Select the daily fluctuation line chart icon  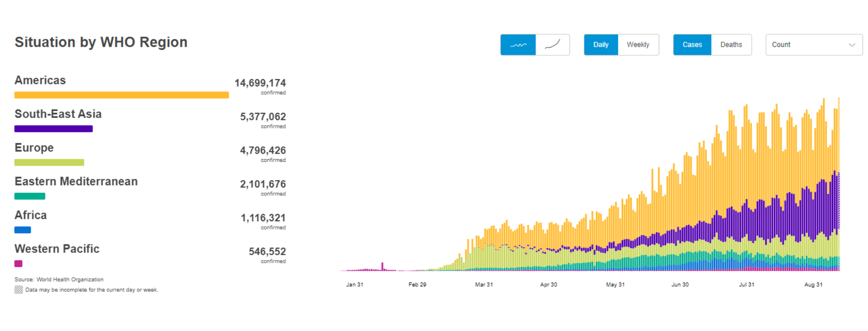[518, 45]
